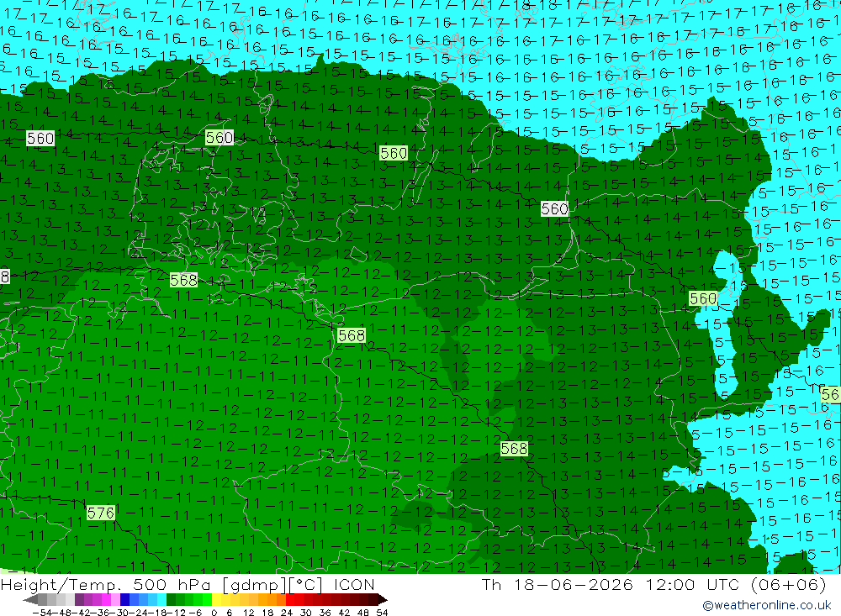
Task: Click the 54 value on the color scale
Action: (x=382, y=613)
